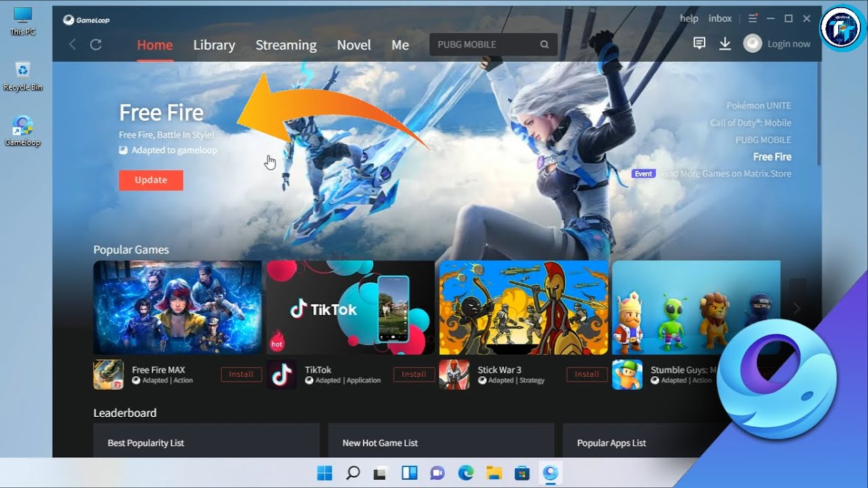Open the Novel tab
This screenshot has height=488, width=868.
pos(353,45)
